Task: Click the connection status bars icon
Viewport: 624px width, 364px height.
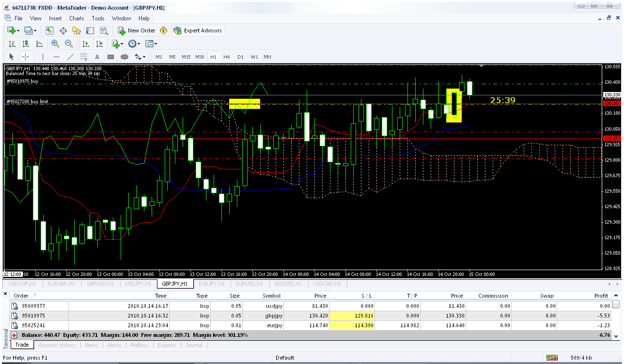Action: click(552, 358)
